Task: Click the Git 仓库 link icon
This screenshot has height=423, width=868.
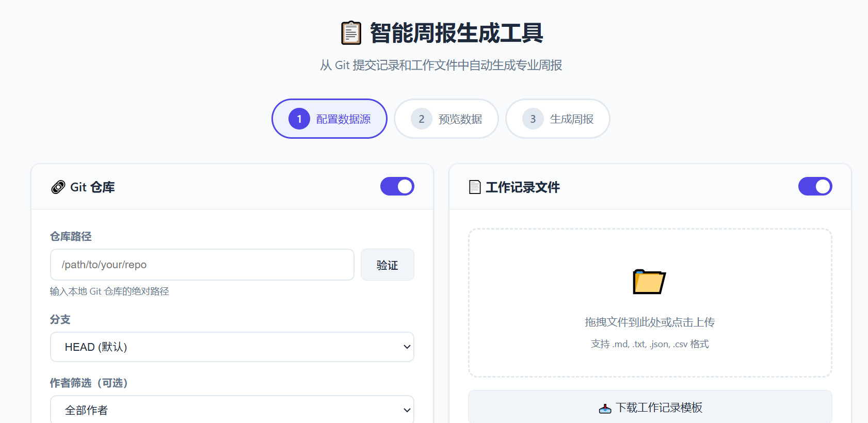Action: (x=58, y=187)
